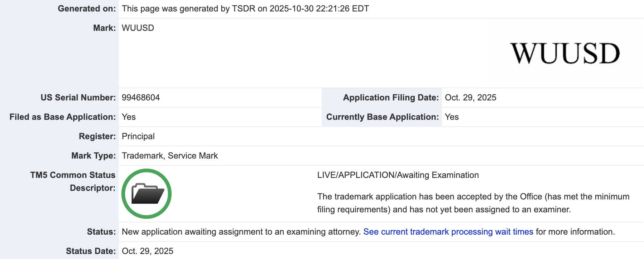Click the TSDR generation timestamp text
Viewport: 644px width, 259px height.
tap(245, 9)
